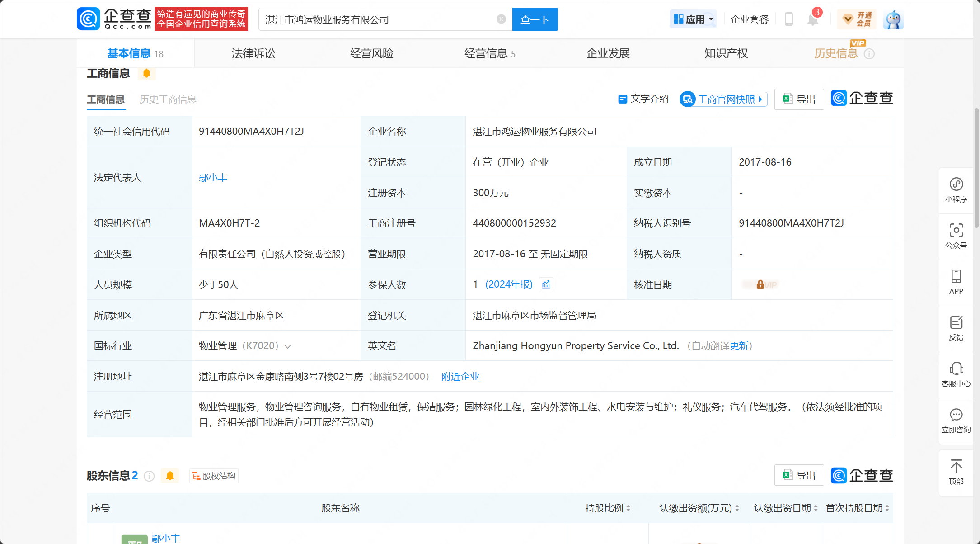The width and height of the screenshot is (980, 544).
Task: Toggle the 工商信息 monitoring bell
Action: pyautogui.click(x=146, y=73)
